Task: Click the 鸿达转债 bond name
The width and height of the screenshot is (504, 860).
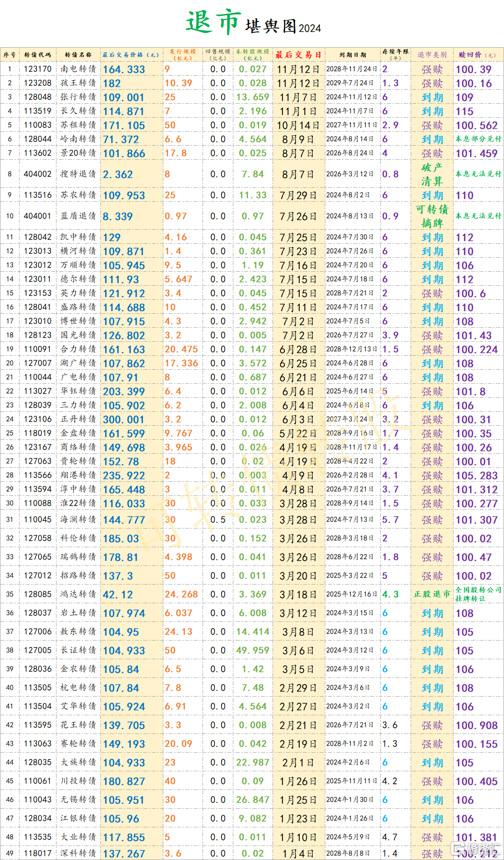Action: pyautogui.click(x=78, y=594)
